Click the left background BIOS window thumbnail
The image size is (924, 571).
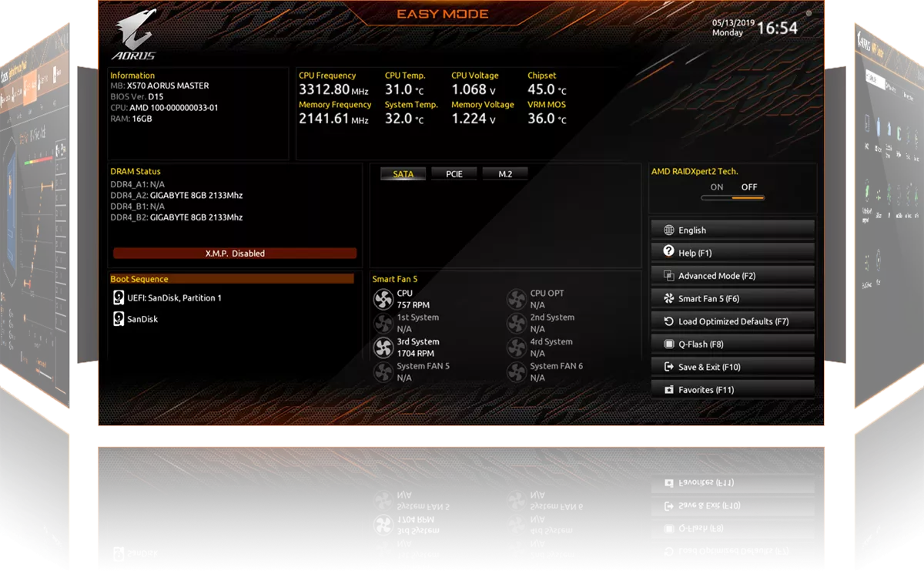(x=35, y=216)
